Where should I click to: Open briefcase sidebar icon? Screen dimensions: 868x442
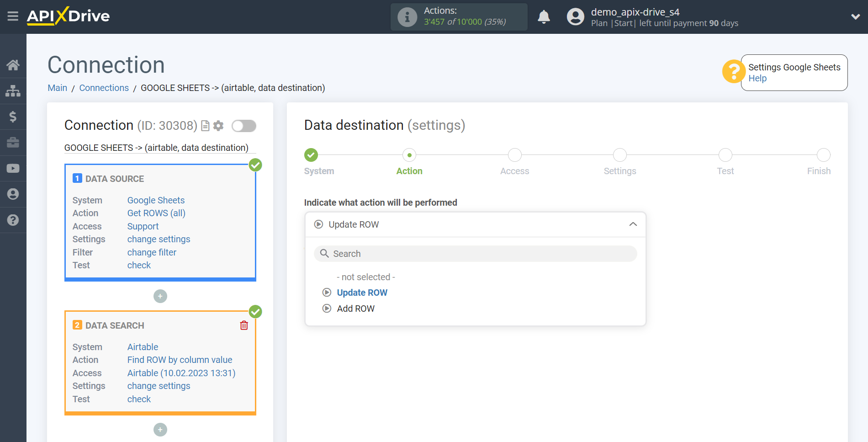(x=13, y=143)
